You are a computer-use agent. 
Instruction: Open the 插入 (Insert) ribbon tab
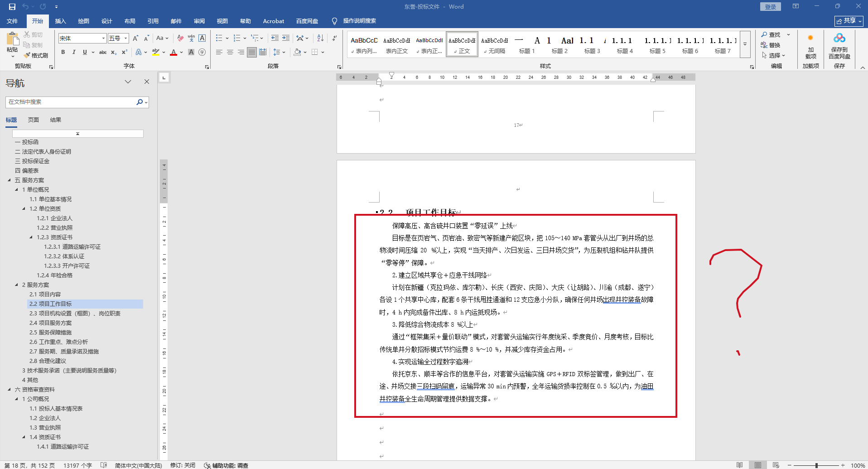coord(60,21)
